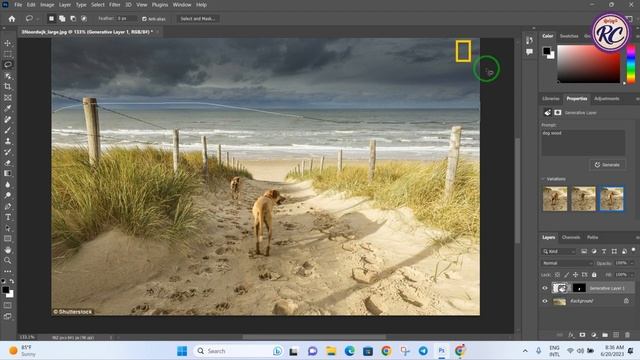
Task: Select the Pen tool
Action: [7, 206]
